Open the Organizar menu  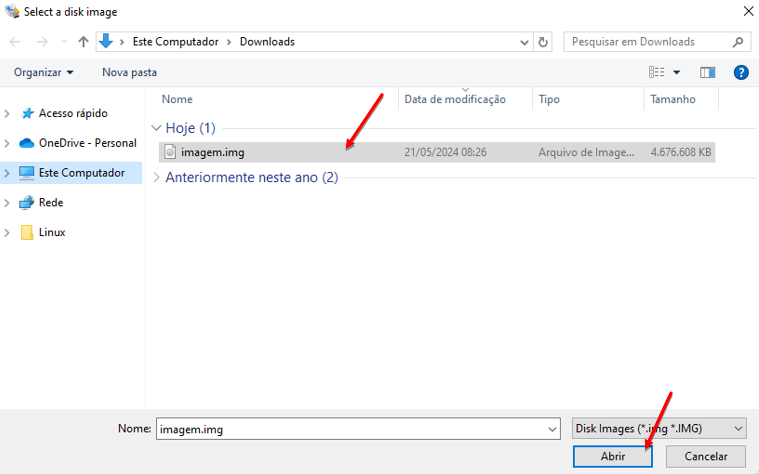tap(43, 72)
